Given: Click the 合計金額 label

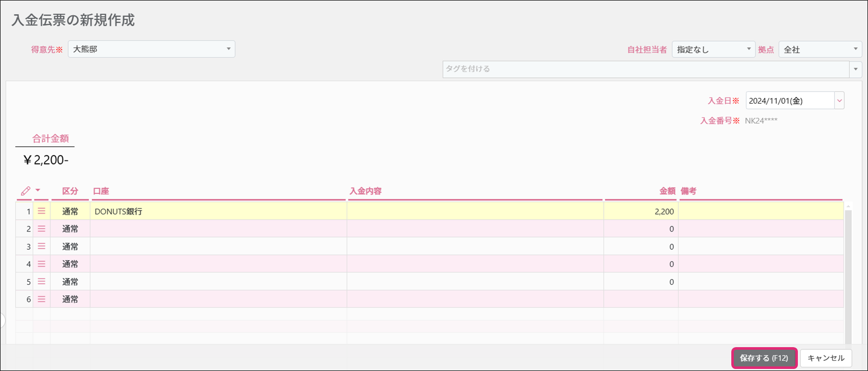Looking at the screenshot, I should tap(50, 139).
